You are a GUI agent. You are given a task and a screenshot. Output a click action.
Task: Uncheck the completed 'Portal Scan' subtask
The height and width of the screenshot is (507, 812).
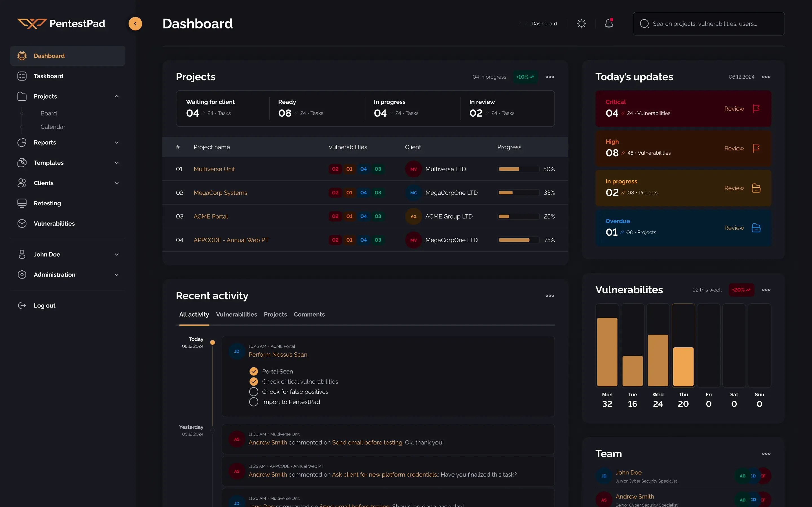click(253, 371)
